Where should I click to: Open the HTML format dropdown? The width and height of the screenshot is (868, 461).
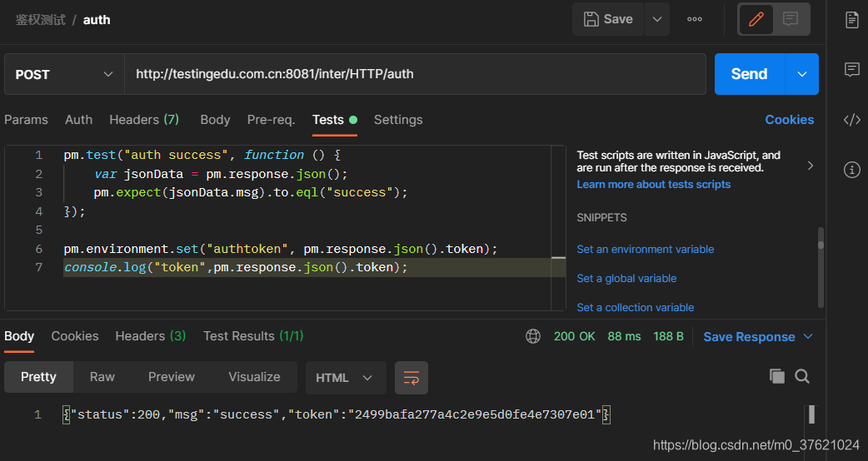point(346,378)
